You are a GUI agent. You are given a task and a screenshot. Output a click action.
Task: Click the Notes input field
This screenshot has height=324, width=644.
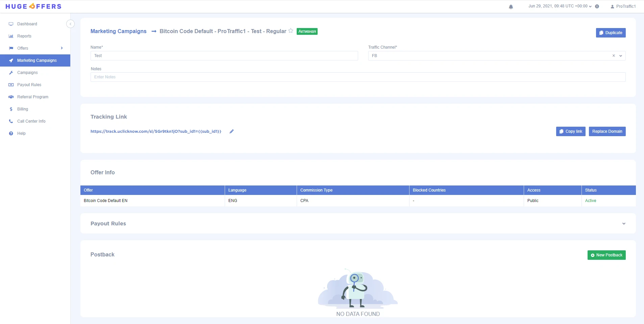(358, 77)
